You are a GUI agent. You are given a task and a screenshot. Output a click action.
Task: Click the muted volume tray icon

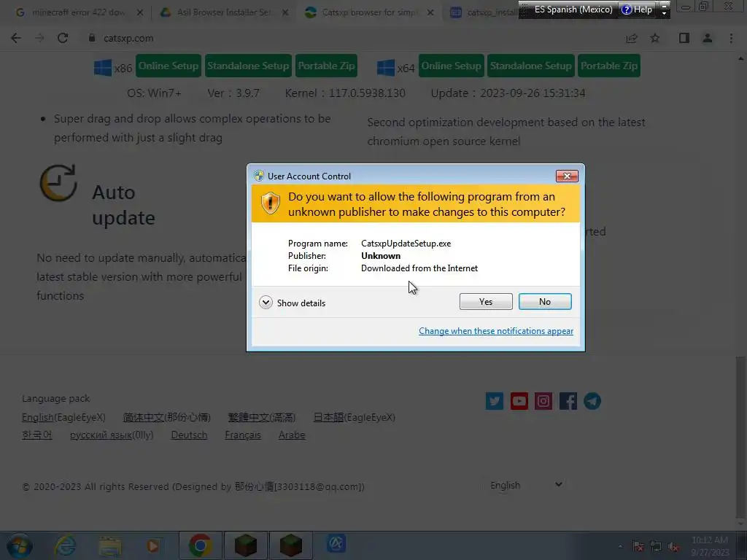(x=673, y=547)
